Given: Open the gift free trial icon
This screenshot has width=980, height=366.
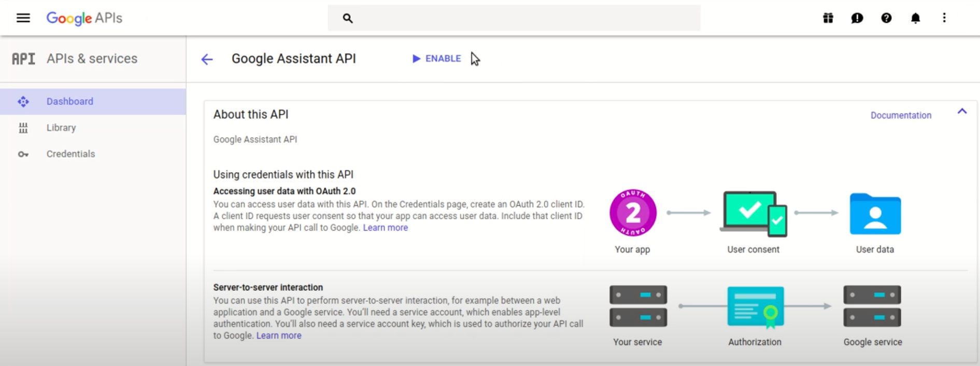Looking at the screenshot, I should coord(828,18).
